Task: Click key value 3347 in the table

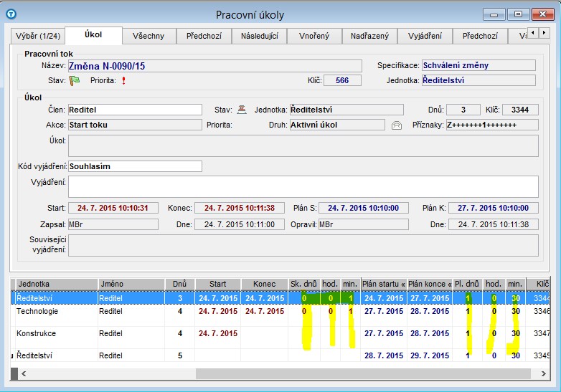Action: 541,333
